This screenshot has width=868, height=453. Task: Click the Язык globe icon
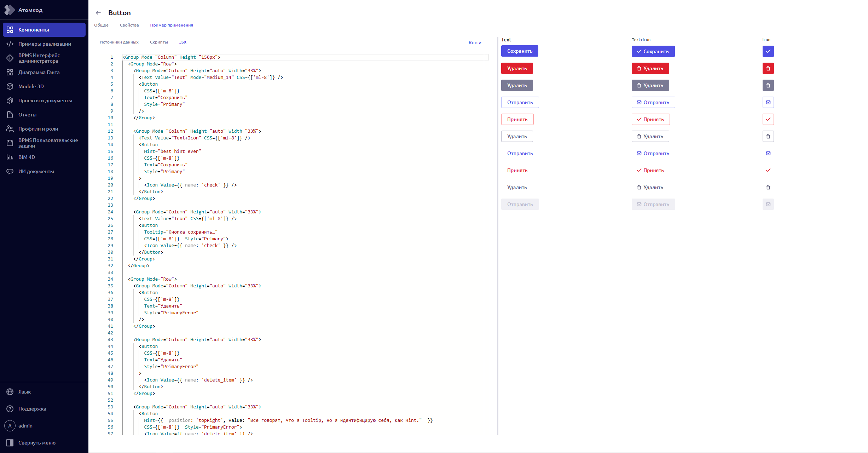[10, 392]
